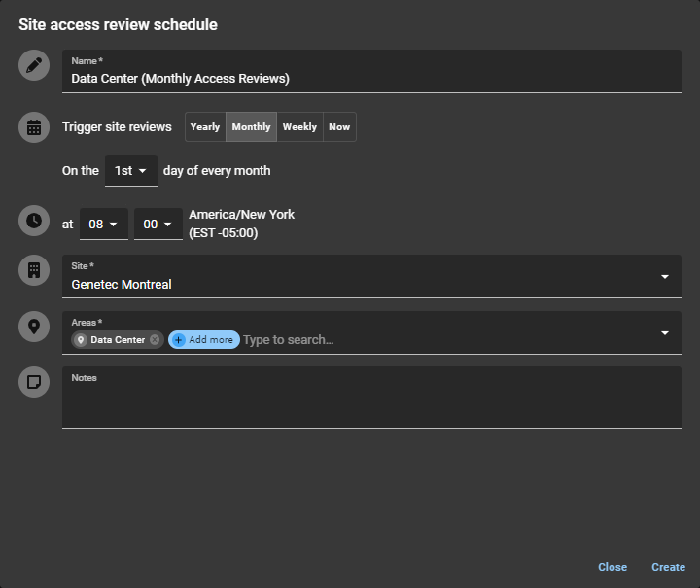Open the hour dropdown showing 08
This screenshot has height=588, width=700.
tap(103, 225)
